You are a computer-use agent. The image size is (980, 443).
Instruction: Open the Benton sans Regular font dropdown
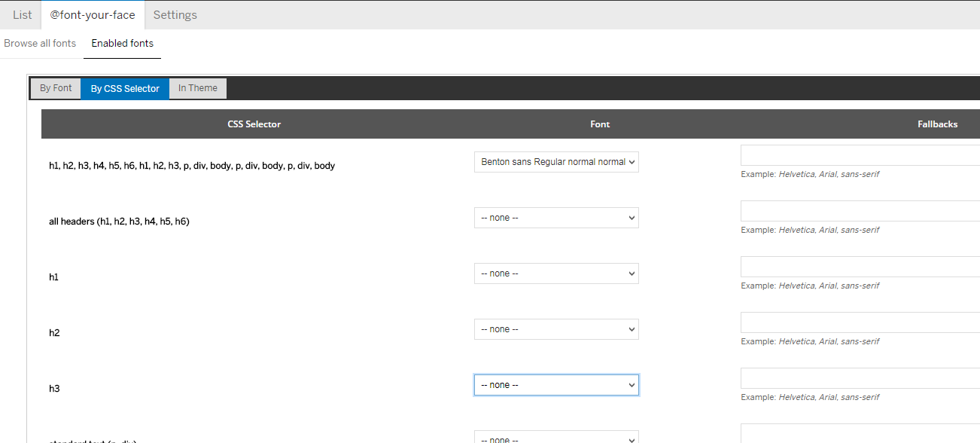556,162
